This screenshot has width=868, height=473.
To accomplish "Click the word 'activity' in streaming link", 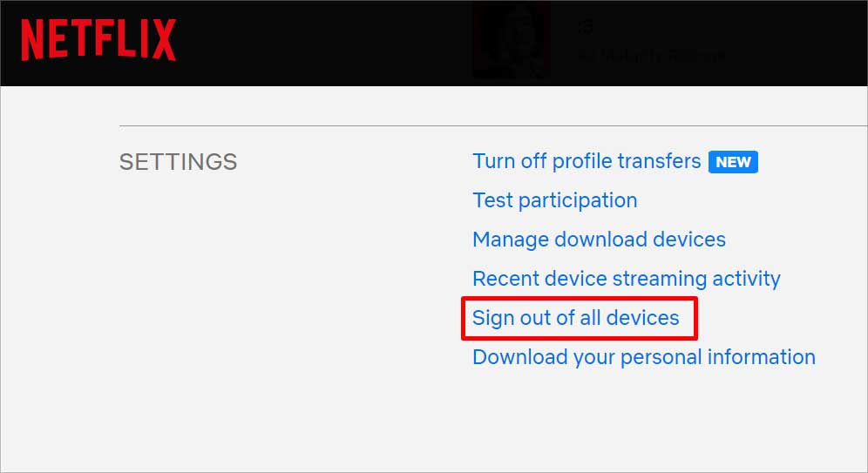I will click(746, 279).
